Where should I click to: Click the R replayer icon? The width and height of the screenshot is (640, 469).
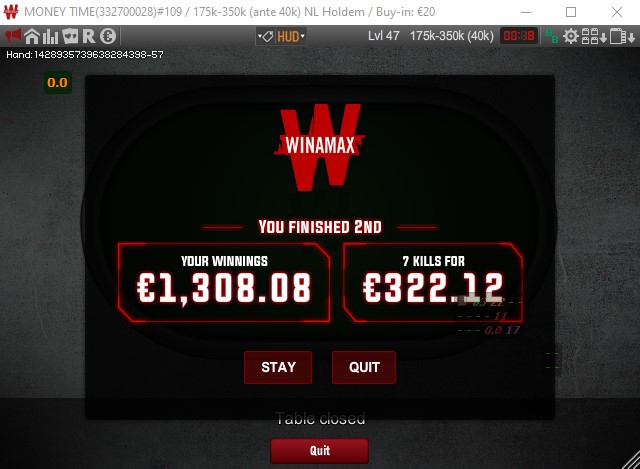89,36
